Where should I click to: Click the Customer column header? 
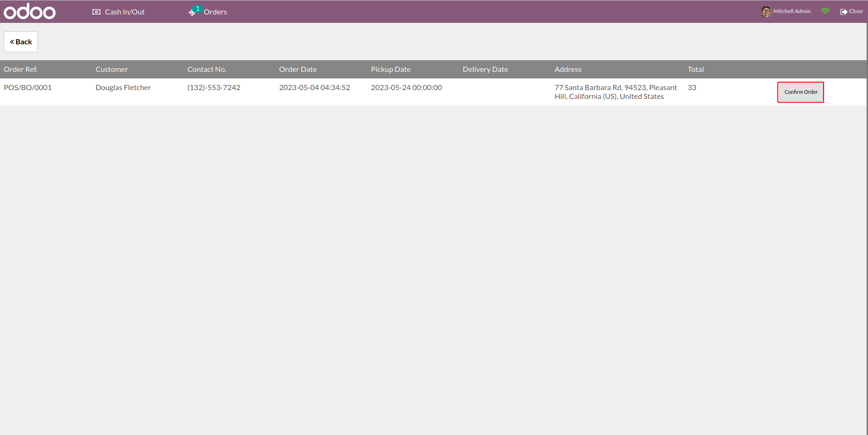tap(112, 70)
